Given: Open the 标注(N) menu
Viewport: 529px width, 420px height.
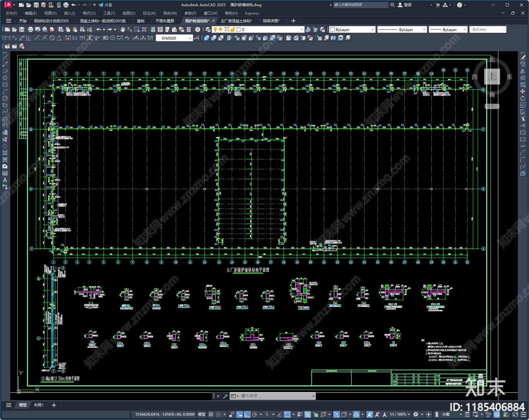Looking at the screenshot, I should pos(149,13).
